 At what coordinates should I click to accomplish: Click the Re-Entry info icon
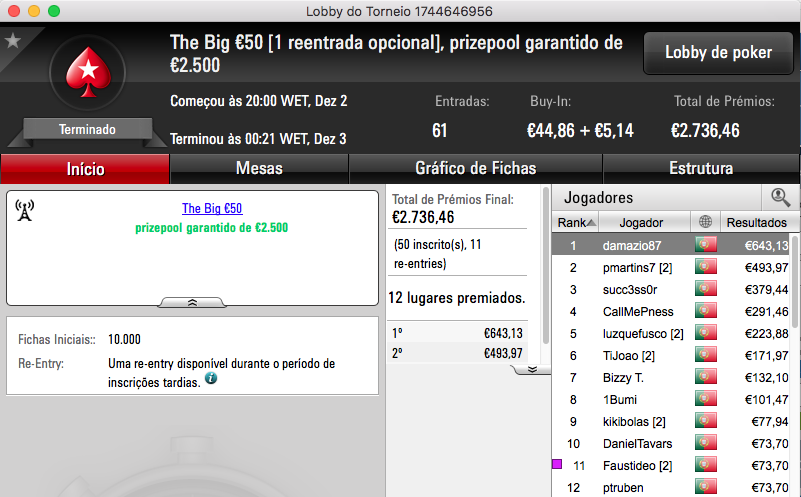[210, 378]
